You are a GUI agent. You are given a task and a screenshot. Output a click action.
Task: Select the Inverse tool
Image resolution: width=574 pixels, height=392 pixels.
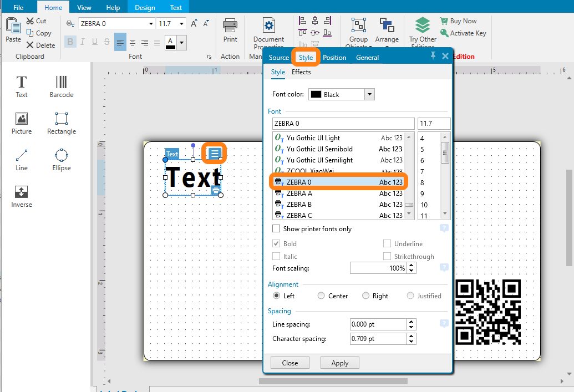pyautogui.click(x=21, y=196)
